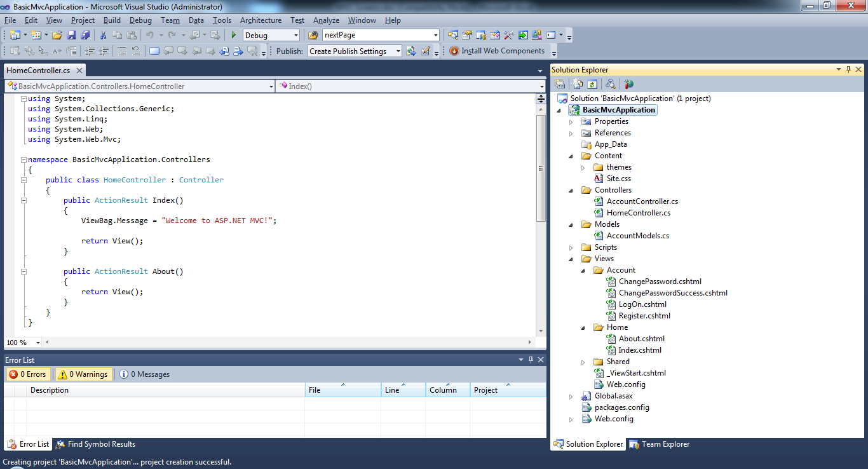Open the Toolbox hammer-and-wrench icon
Image resolution: width=868 pixels, height=469 pixels.
pos(509,35)
